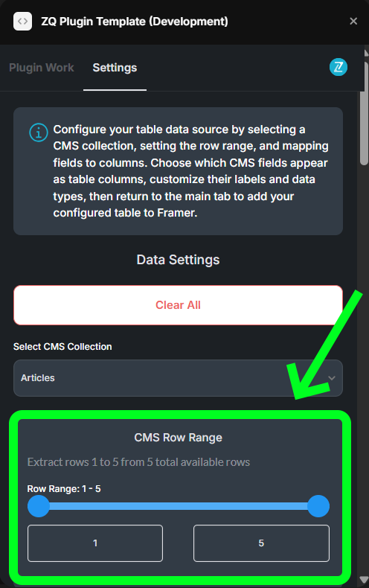Click the left Row Range slider handle
Image resolution: width=369 pixels, height=588 pixels.
pos(39,506)
